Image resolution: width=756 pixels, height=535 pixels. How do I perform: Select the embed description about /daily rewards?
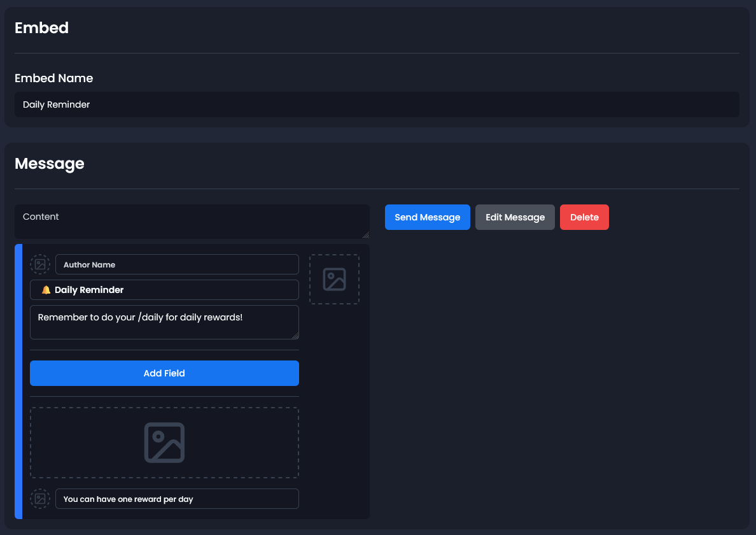tap(164, 322)
